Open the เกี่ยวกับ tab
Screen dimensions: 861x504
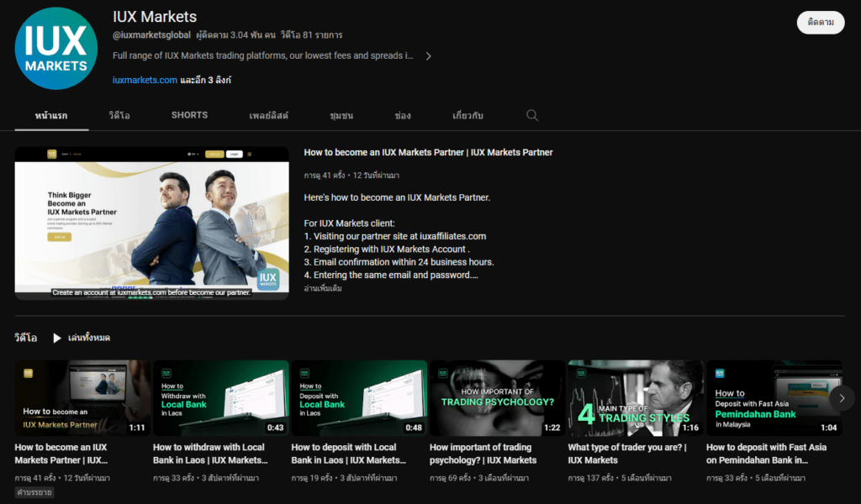point(467,115)
